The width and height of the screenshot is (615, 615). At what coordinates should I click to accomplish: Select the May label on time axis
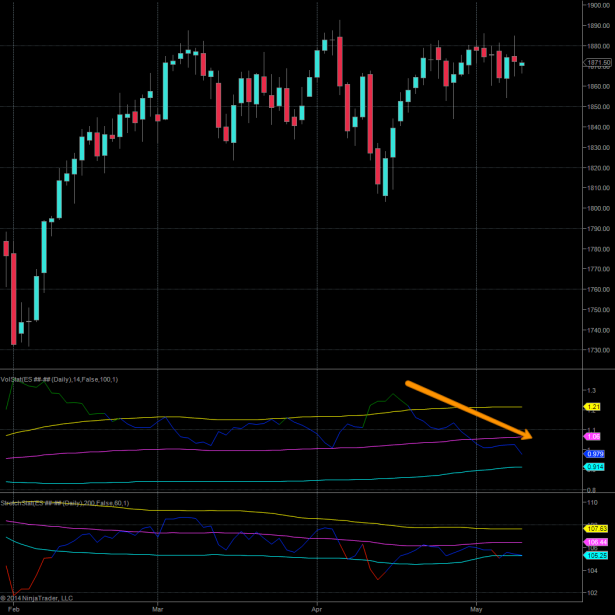click(476, 607)
